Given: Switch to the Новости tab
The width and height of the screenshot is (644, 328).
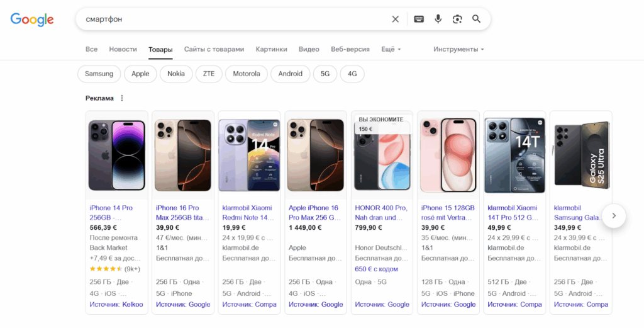Looking at the screenshot, I should (x=123, y=49).
